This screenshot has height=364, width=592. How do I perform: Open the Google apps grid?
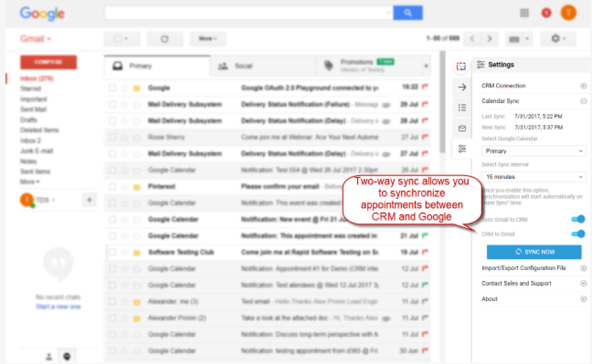coord(525,13)
